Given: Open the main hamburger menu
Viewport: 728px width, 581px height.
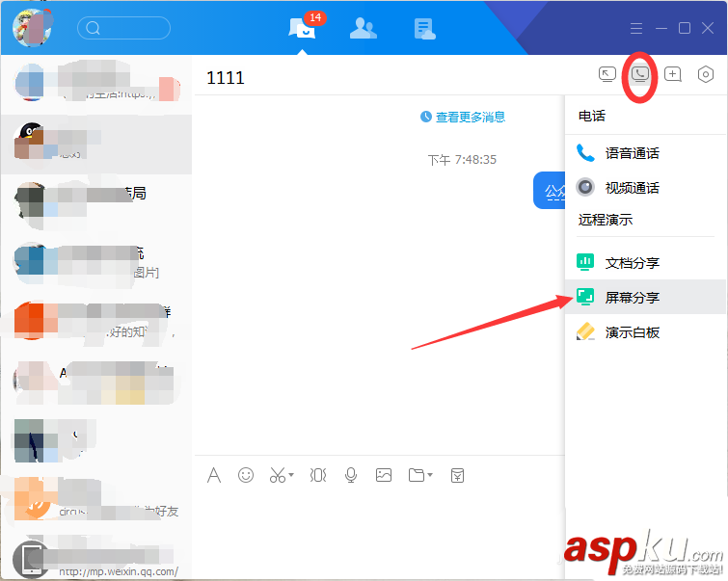Looking at the screenshot, I should tap(636, 28).
